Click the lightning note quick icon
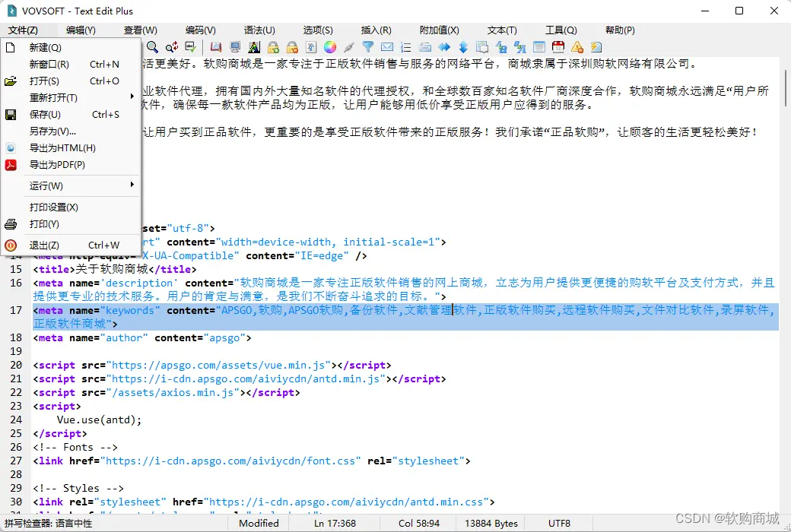Viewport: 791px width, 532px height. click(x=596, y=47)
